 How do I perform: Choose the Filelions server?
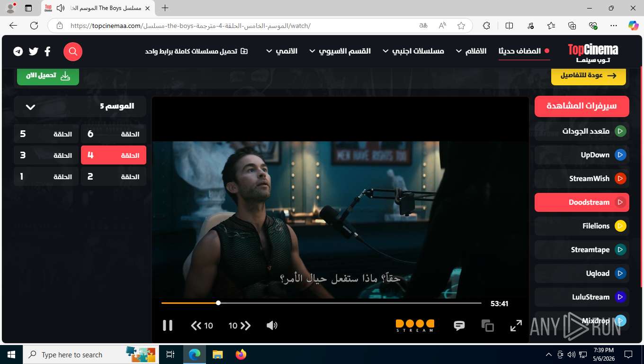tap(582, 226)
